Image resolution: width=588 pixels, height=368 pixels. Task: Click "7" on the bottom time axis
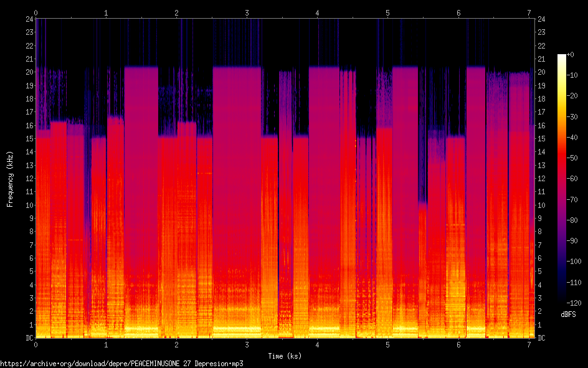529,345
